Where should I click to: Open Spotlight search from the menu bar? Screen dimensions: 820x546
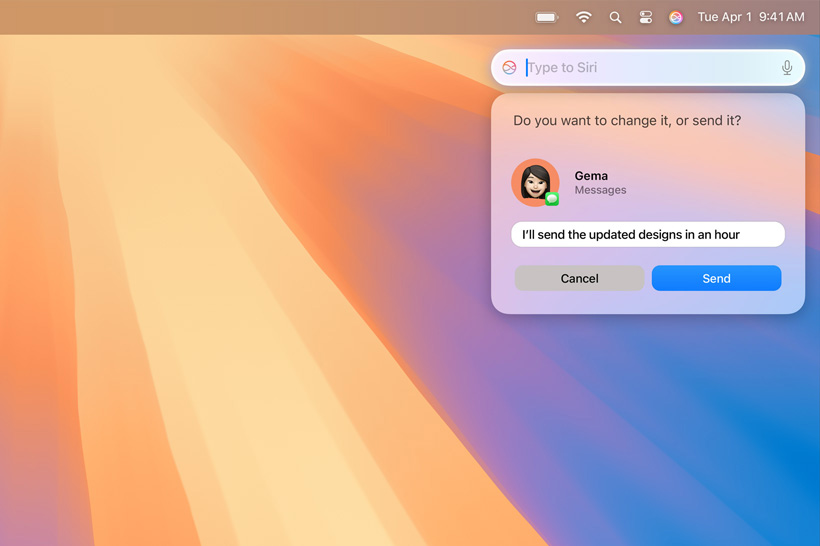click(615, 17)
